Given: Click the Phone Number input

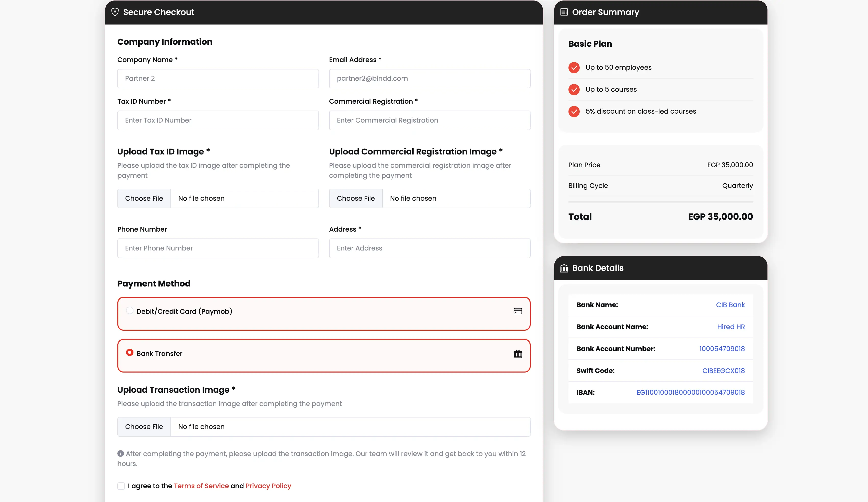Looking at the screenshot, I should pos(218,248).
